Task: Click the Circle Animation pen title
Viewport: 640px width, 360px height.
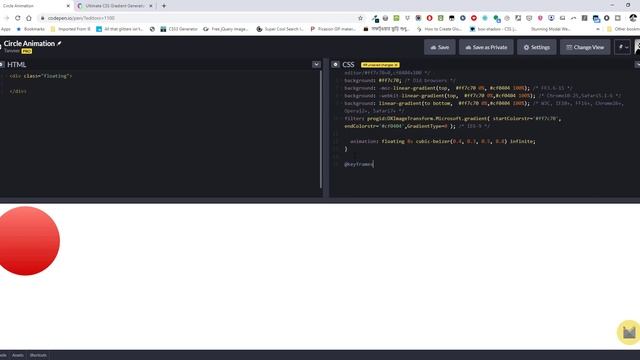Action: pos(29,43)
